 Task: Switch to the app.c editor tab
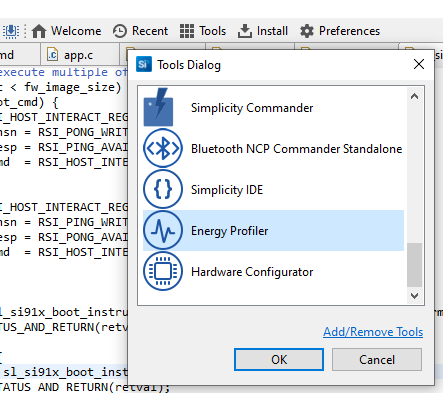[80, 55]
